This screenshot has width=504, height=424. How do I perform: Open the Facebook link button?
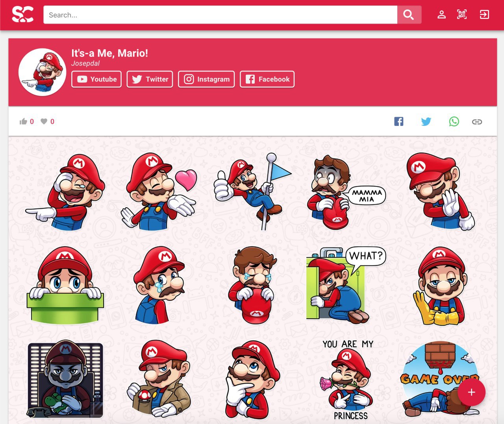click(x=267, y=79)
